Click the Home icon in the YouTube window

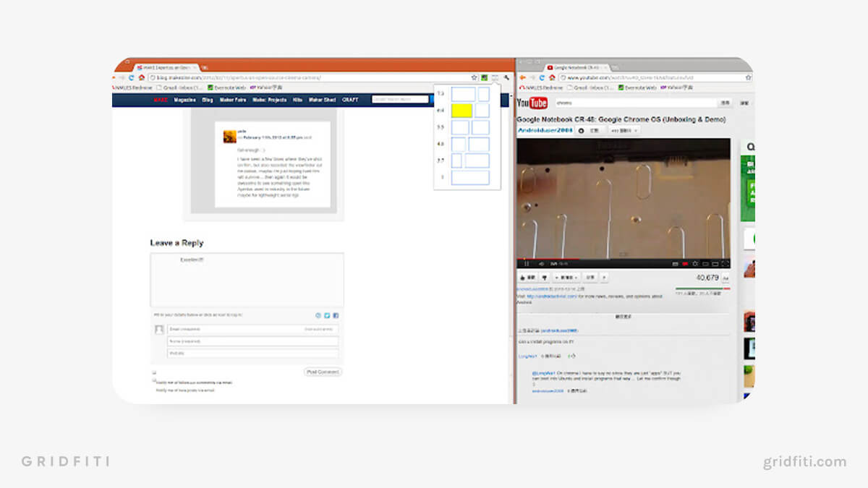point(552,77)
